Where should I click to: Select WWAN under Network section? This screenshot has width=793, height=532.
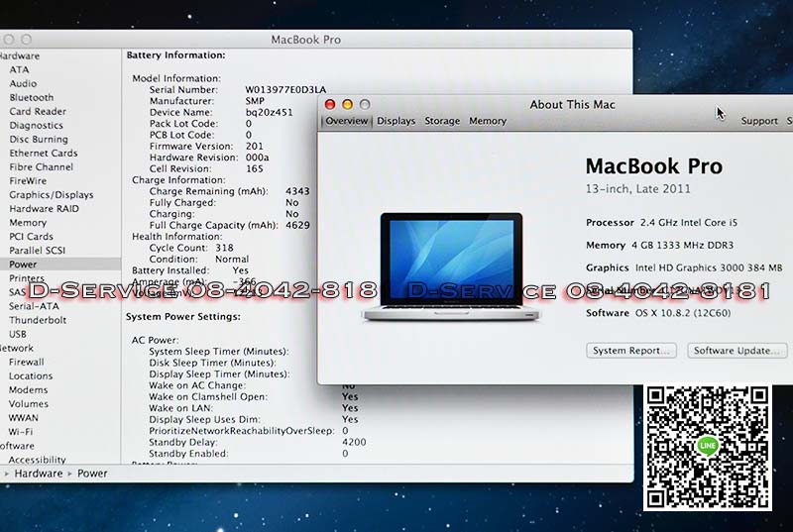23,418
